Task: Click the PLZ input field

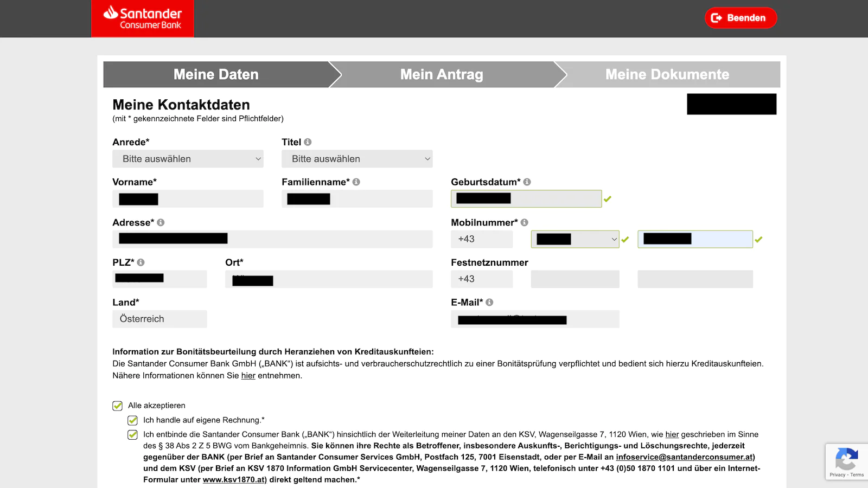Action: click(x=159, y=279)
